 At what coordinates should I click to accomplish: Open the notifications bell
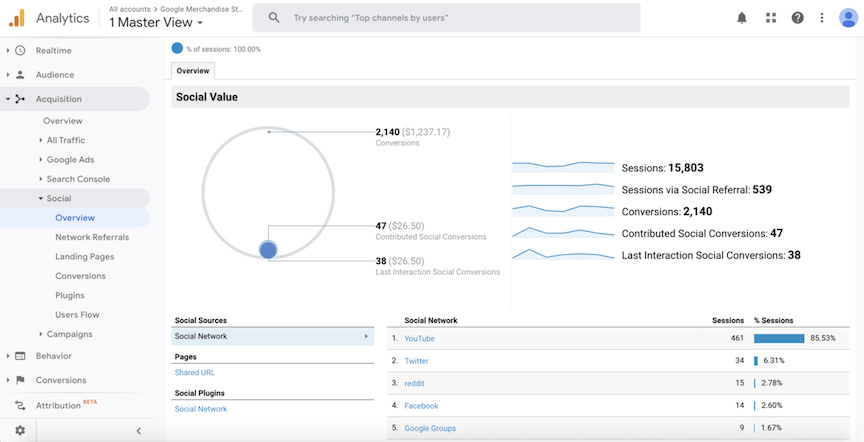click(x=742, y=18)
